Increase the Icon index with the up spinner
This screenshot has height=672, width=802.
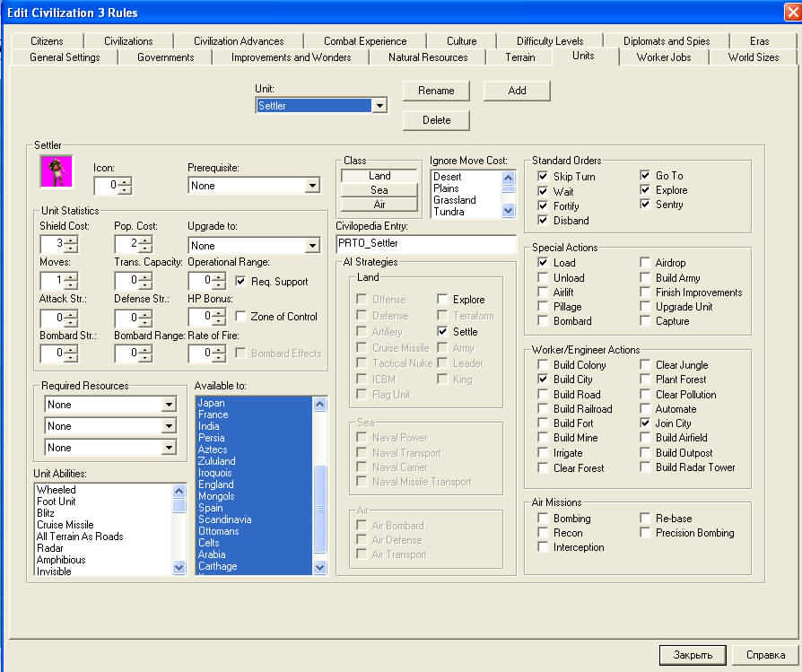click(x=125, y=182)
